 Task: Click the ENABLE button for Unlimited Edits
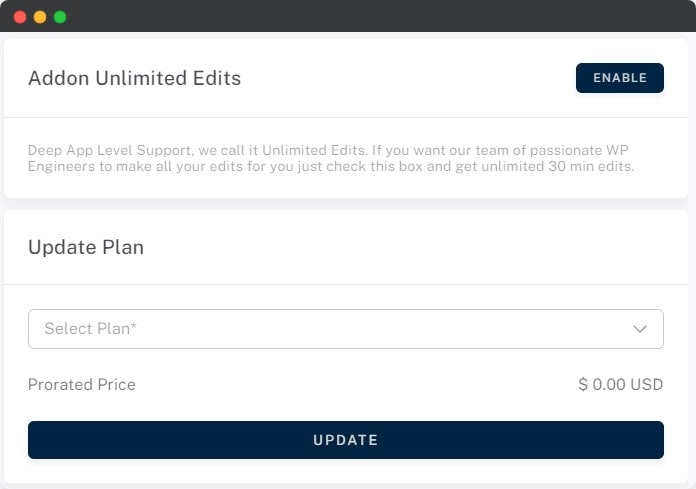[619, 78]
